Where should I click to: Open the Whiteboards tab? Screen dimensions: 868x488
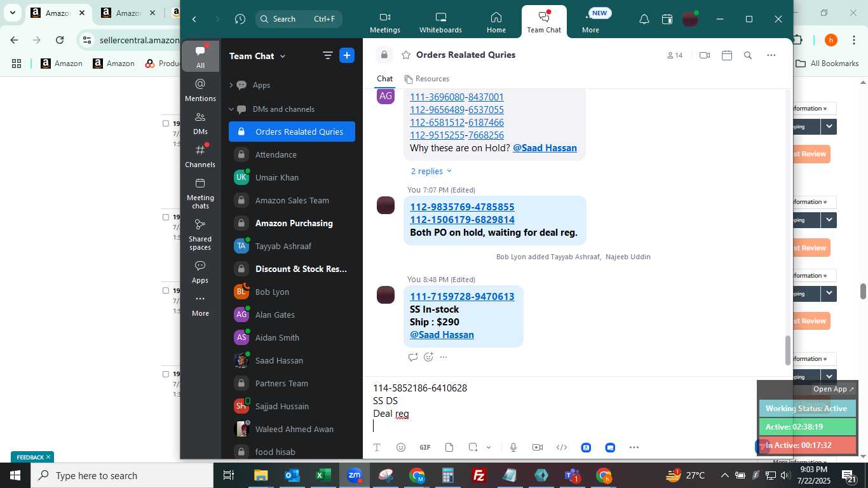[440, 22]
